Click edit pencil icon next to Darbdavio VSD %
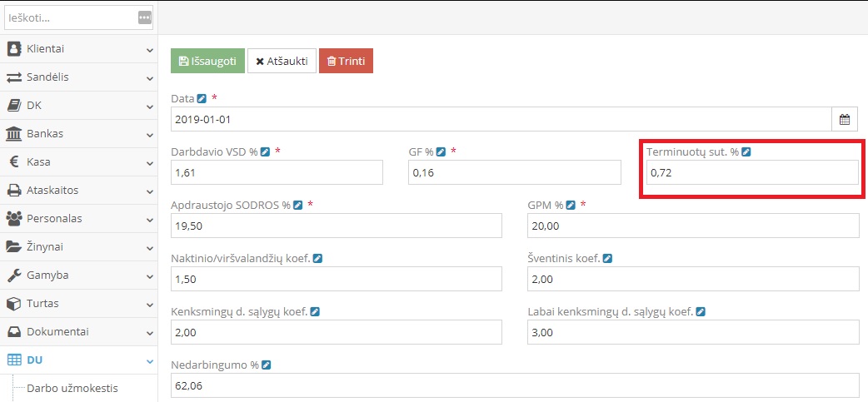This screenshot has height=402, width=868. tap(265, 152)
